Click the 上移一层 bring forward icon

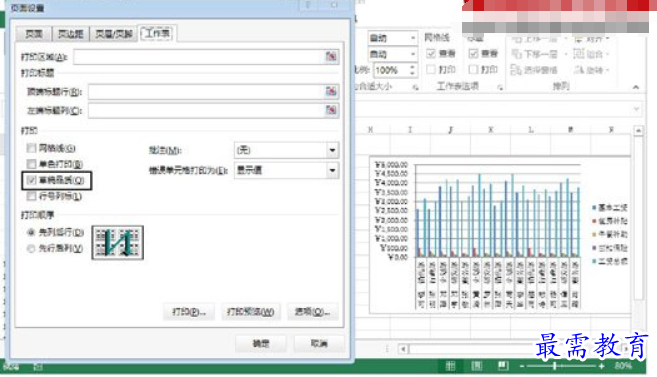[x=517, y=39]
